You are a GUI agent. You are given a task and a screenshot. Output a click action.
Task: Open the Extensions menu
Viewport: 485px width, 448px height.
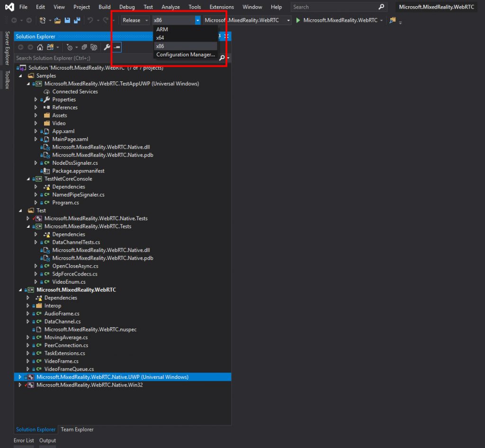pos(222,7)
